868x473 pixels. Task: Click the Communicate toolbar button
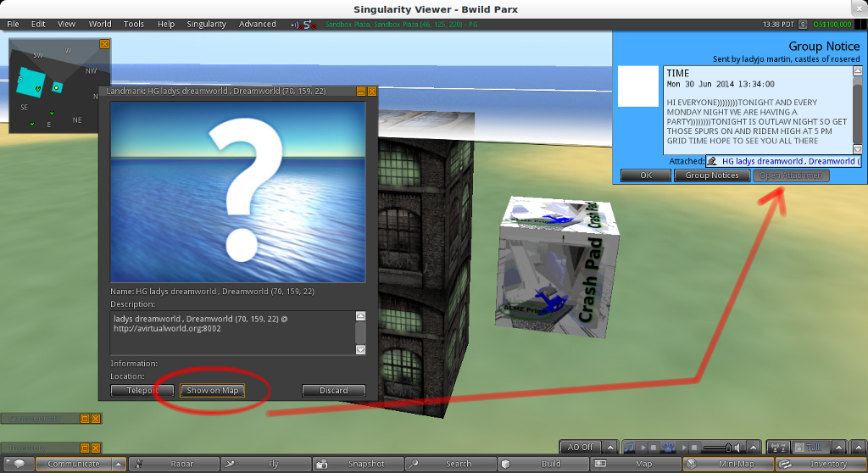(74, 464)
